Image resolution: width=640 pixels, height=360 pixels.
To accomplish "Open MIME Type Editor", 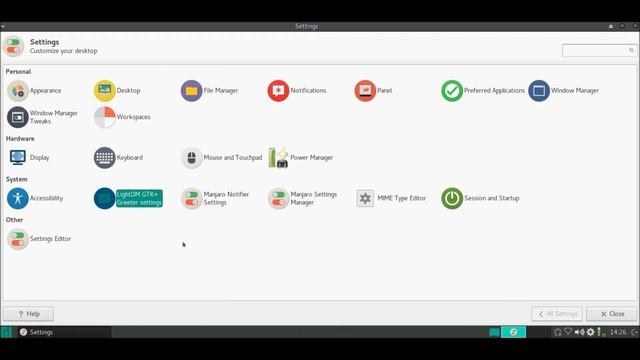I will click(x=391, y=198).
